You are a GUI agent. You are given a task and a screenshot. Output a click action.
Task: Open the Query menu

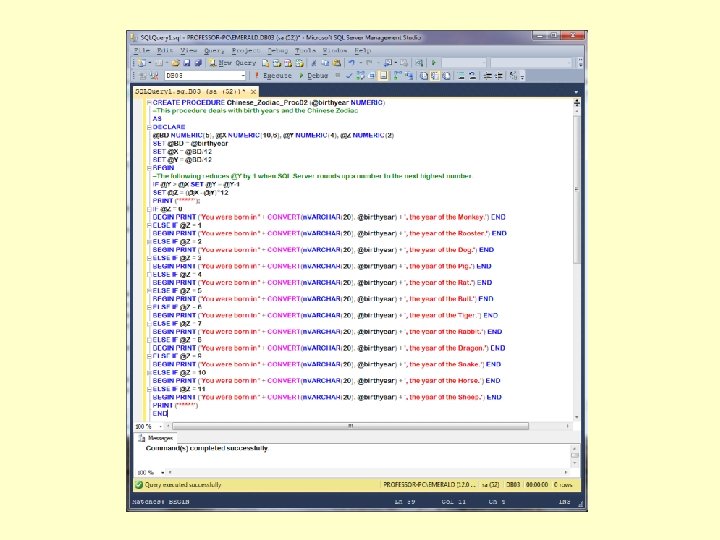214,50
